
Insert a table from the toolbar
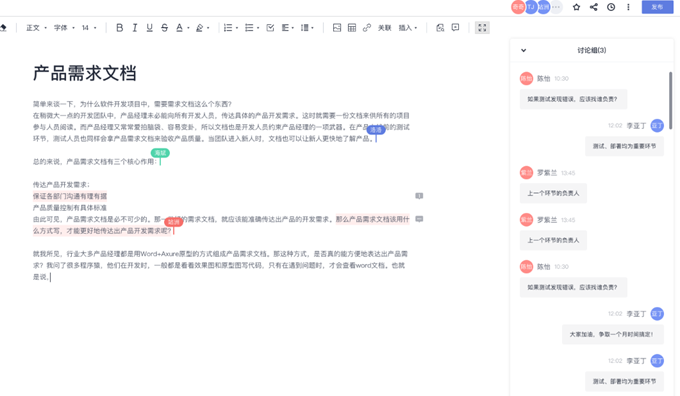point(352,28)
